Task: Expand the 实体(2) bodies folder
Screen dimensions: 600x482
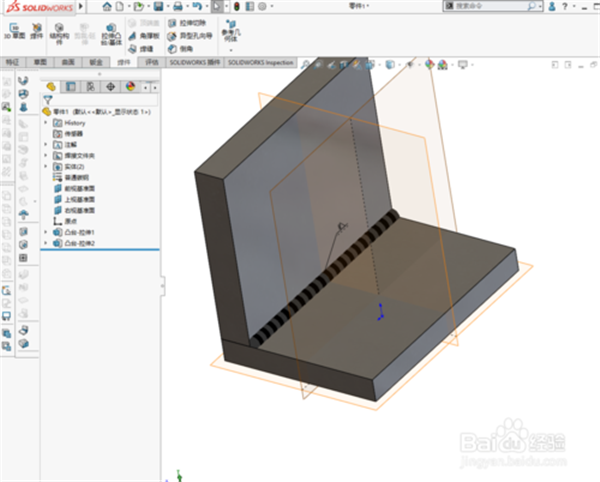Action: pos(46,166)
